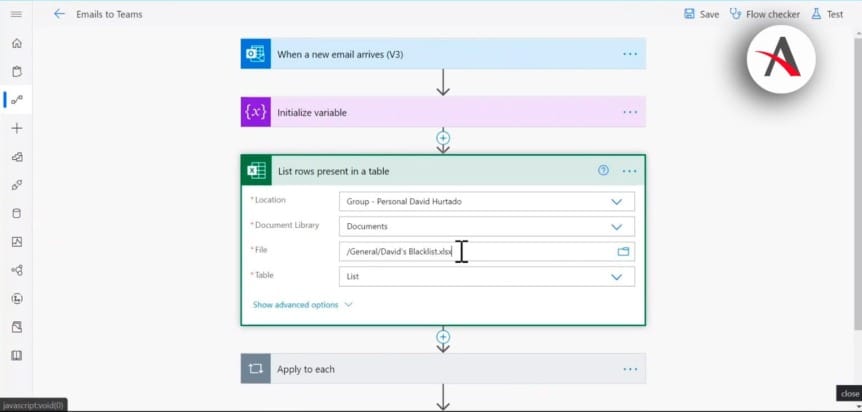Image resolution: width=862 pixels, height=412 pixels.
Task: Save the flow
Action: pos(701,14)
